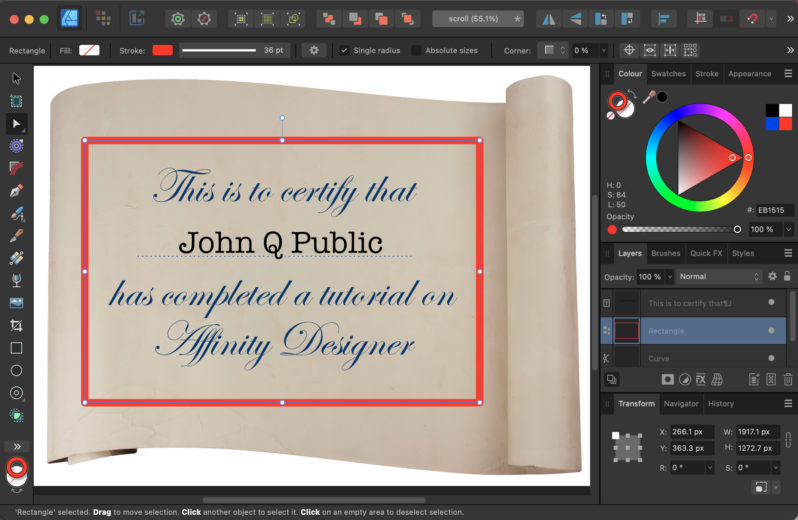Click the anchor point selector grid
798x520 pixels.
[627, 447]
